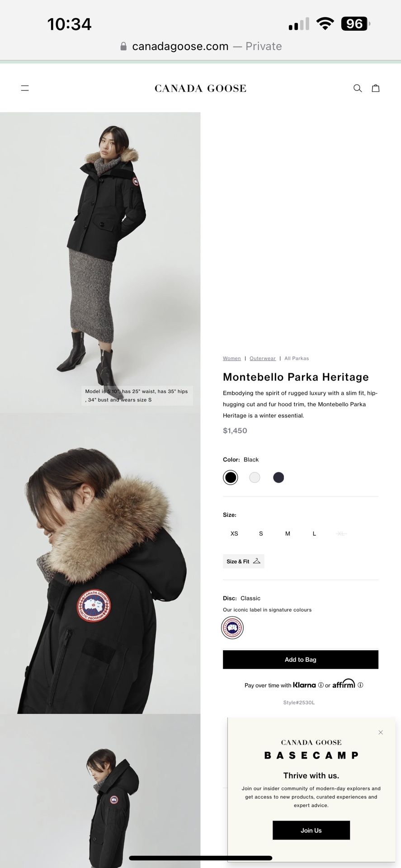
Task: Expand the Size & Fit guide
Action: click(x=244, y=561)
